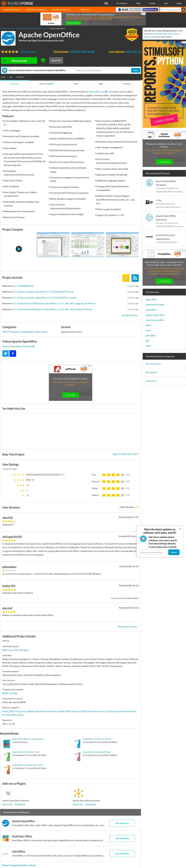Click the Apache OpenOffice seagull logo
The width and height of the screenshot is (186, 868).
[x=8, y=39]
